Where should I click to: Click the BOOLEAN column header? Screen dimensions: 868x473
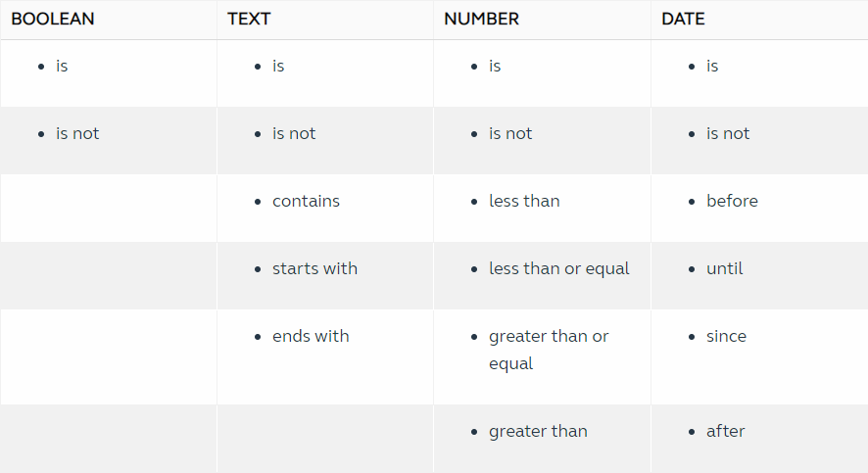(x=53, y=19)
